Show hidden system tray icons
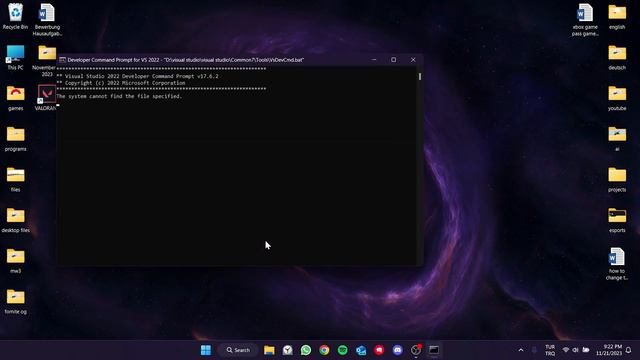This screenshot has height=360, width=640. click(521, 350)
